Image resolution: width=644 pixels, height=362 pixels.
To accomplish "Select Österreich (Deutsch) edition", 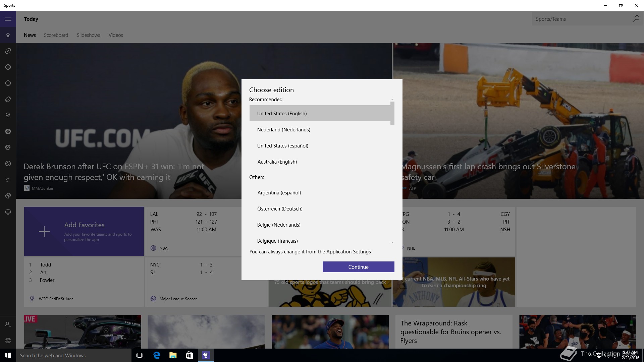I will (x=320, y=209).
